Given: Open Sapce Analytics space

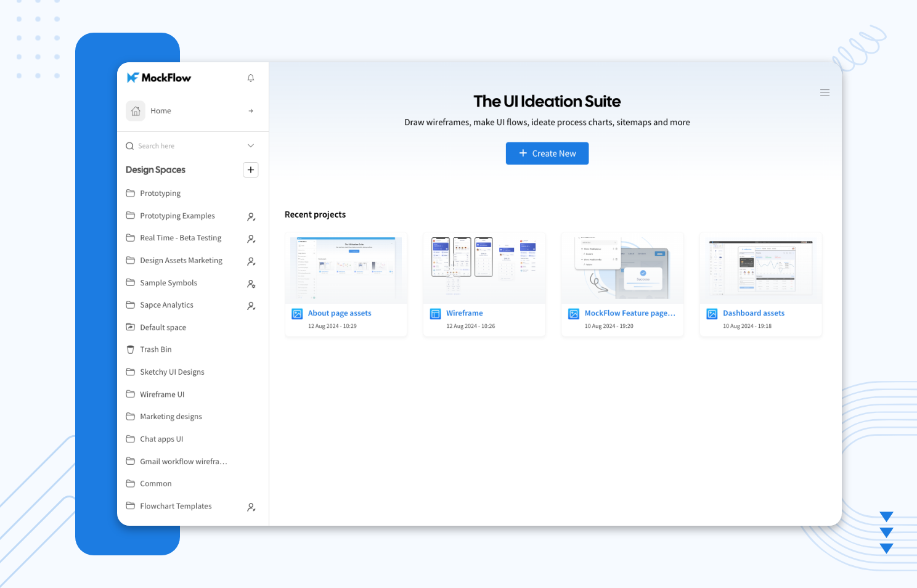Looking at the screenshot, I should point(166,305).
